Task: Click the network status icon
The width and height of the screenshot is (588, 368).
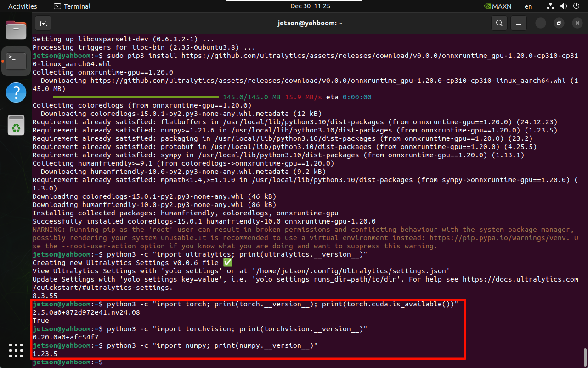Action: (550, 6)
